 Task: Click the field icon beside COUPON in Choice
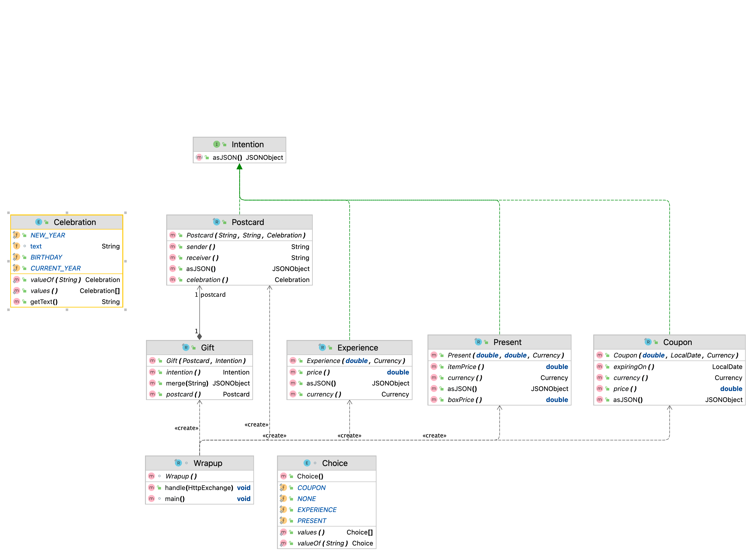pos(283,488)
